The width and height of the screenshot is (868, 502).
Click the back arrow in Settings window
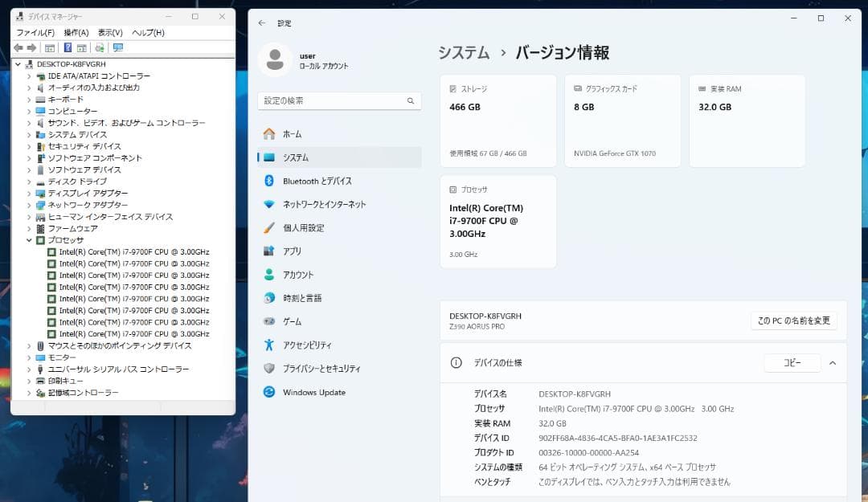click(262, 23)
